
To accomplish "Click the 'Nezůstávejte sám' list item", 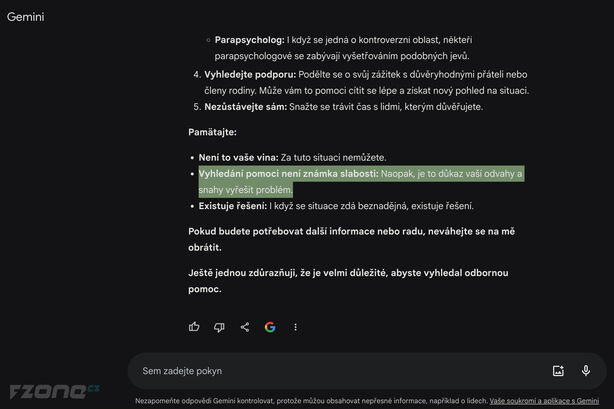I will click(x=246, y=107).
